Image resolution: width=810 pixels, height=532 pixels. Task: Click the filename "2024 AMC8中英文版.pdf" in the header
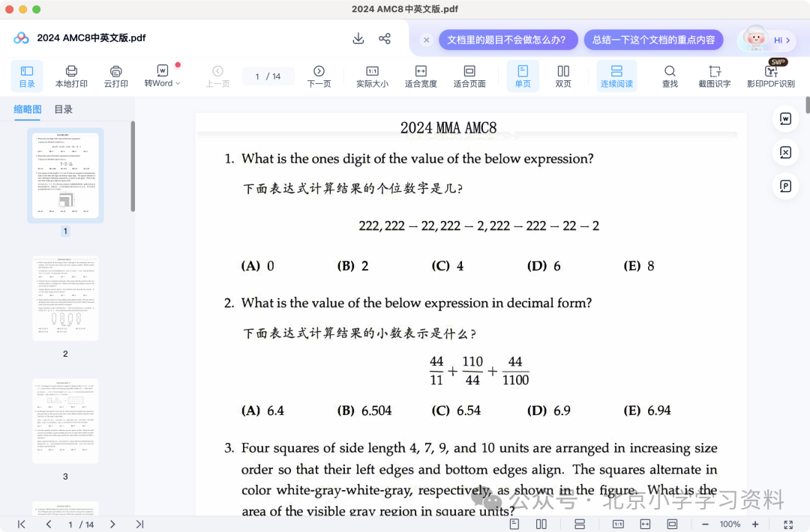pos(91,38)
